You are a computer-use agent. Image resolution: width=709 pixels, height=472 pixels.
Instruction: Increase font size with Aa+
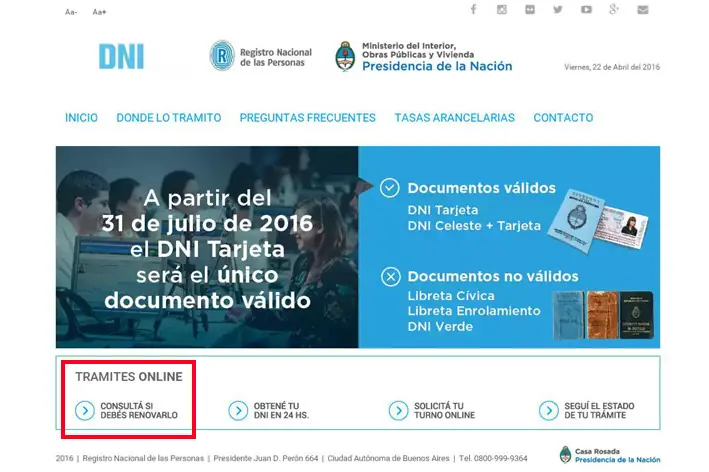[99, 12]
